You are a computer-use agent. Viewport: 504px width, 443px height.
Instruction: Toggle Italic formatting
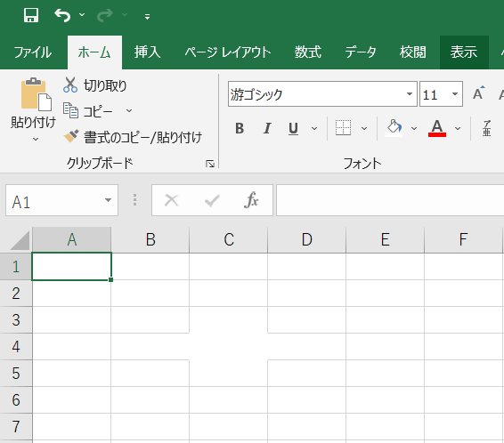[x=266, y=128]
